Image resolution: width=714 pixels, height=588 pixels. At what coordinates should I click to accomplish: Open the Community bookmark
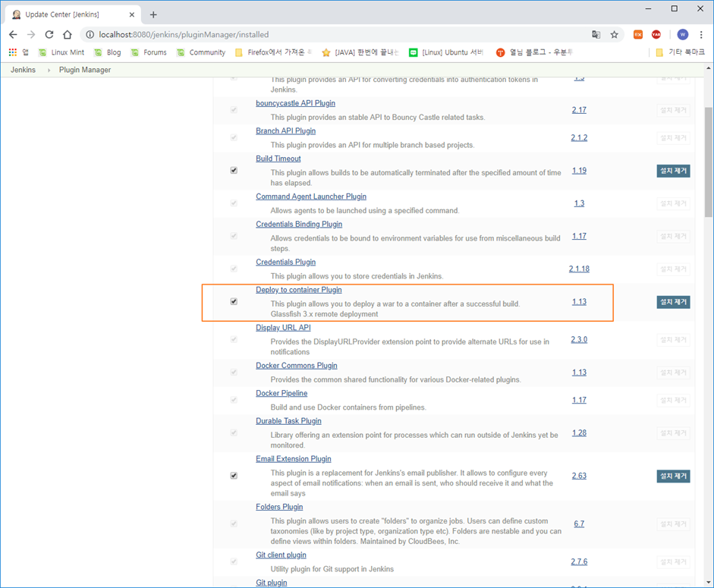[201, 52]
